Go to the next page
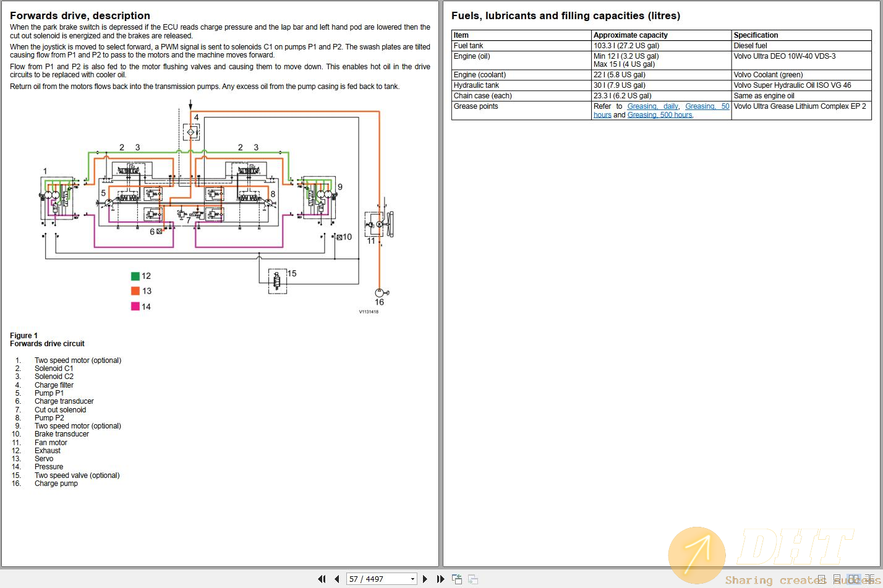The height and width of the screenshot is (588, 883). pos(425,579)
